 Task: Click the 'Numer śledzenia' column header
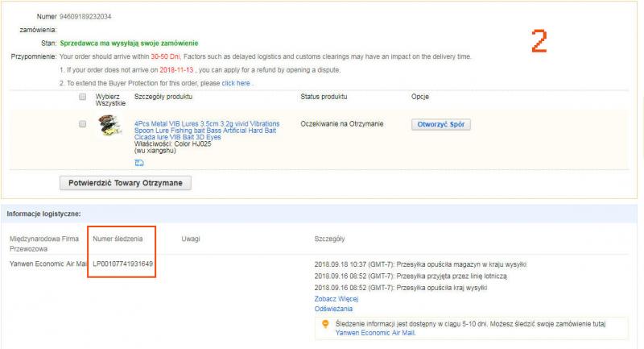click(x=119, y=239)
